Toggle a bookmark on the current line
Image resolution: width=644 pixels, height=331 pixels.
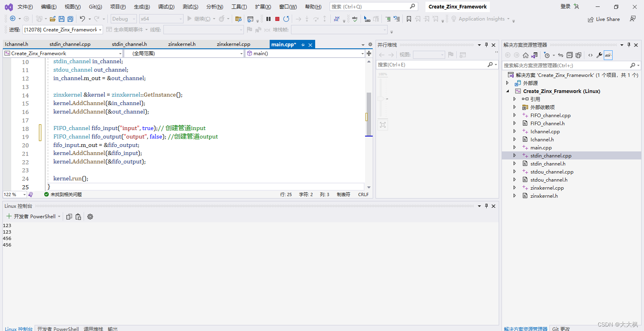(409, 19)
